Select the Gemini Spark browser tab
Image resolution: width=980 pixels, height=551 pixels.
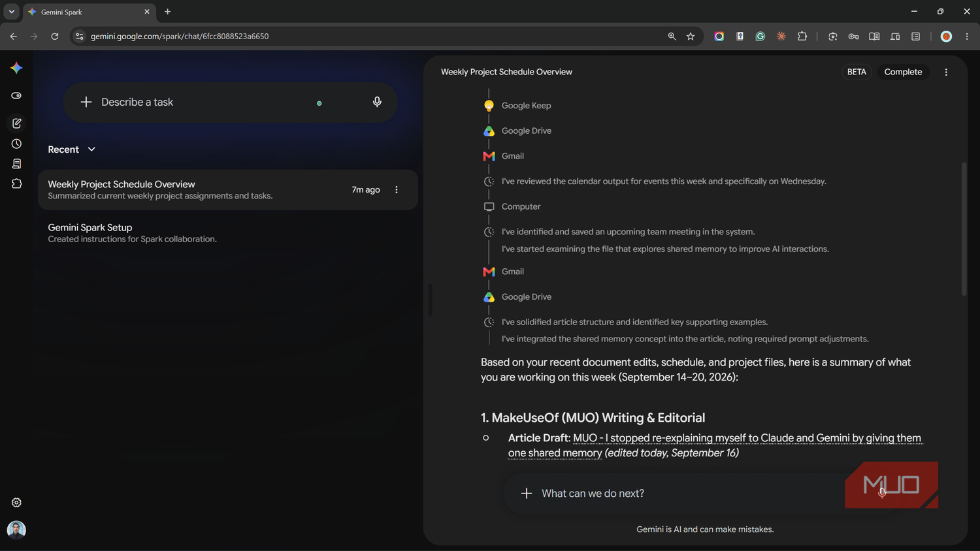(x=89, y=12)
